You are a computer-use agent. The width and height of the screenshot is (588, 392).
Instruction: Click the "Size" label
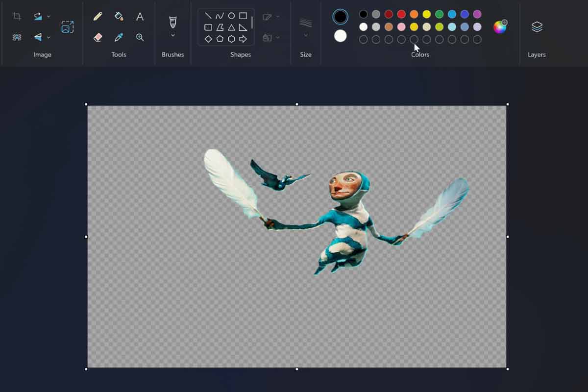click(306, 55)
